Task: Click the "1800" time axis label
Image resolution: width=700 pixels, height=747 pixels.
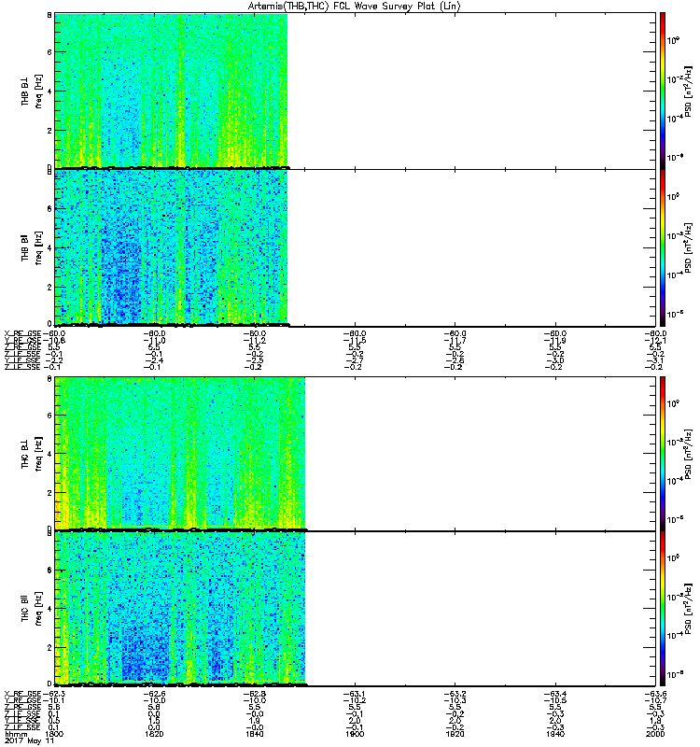Action: (x=54, y=734)
